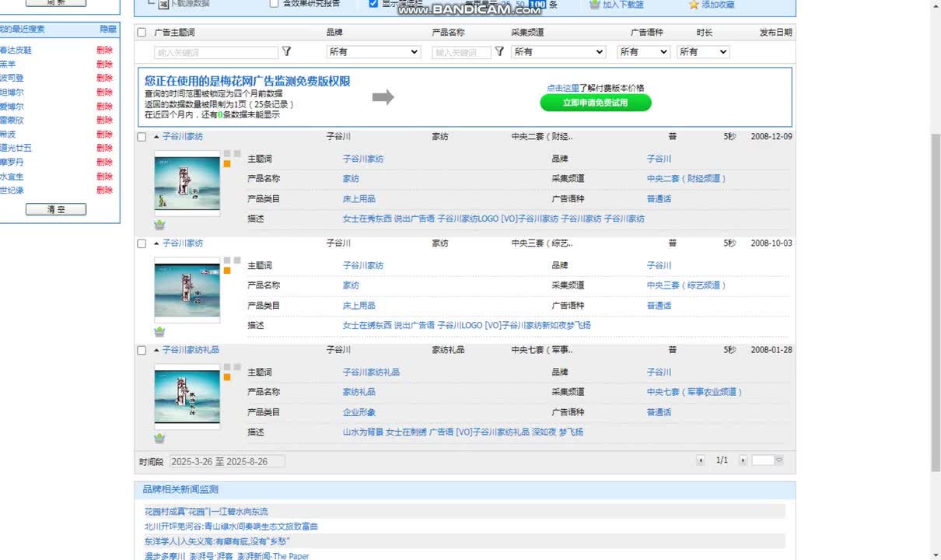Viewport: 941px width, 560px height.
Task: Open the 广告语种 filter dropdown
Action: (x=643, y=51)
